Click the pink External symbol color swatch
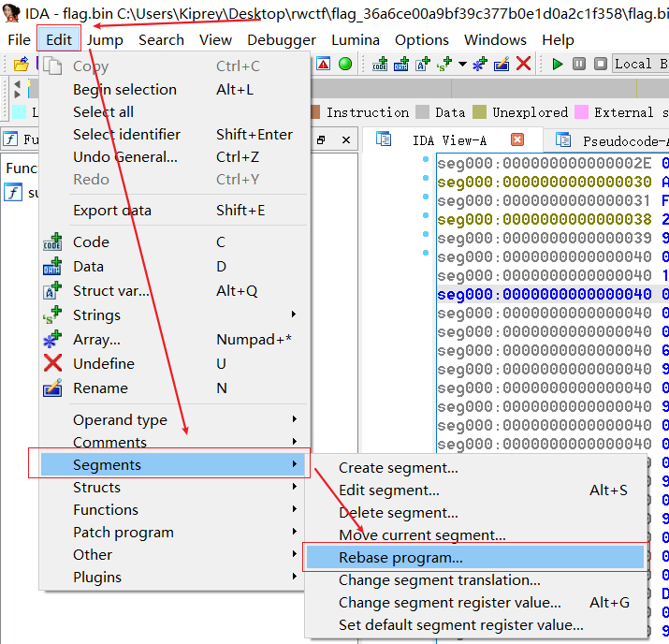This screenshot has height=644, width=669. click(582, 112)
